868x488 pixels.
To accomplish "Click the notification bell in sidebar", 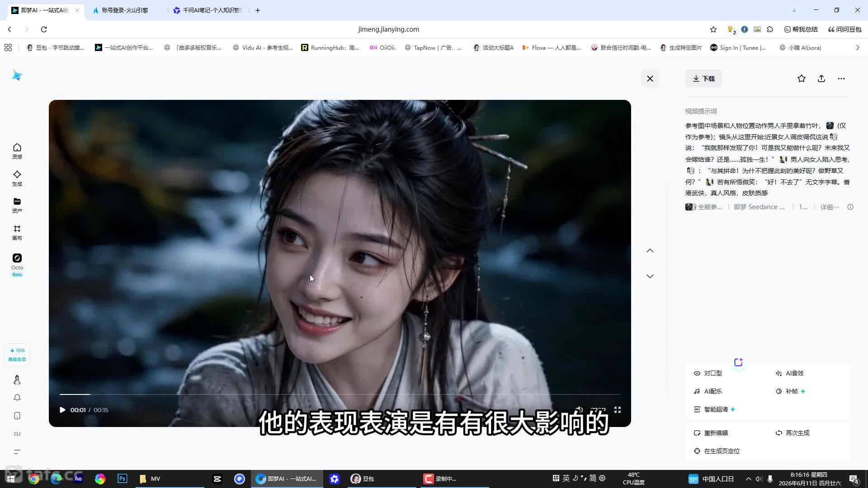I will (17, 398).
